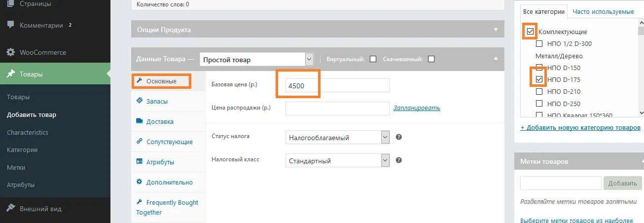
Task: Click the Цена распродажи input field
Action: (x=338, y=108)
